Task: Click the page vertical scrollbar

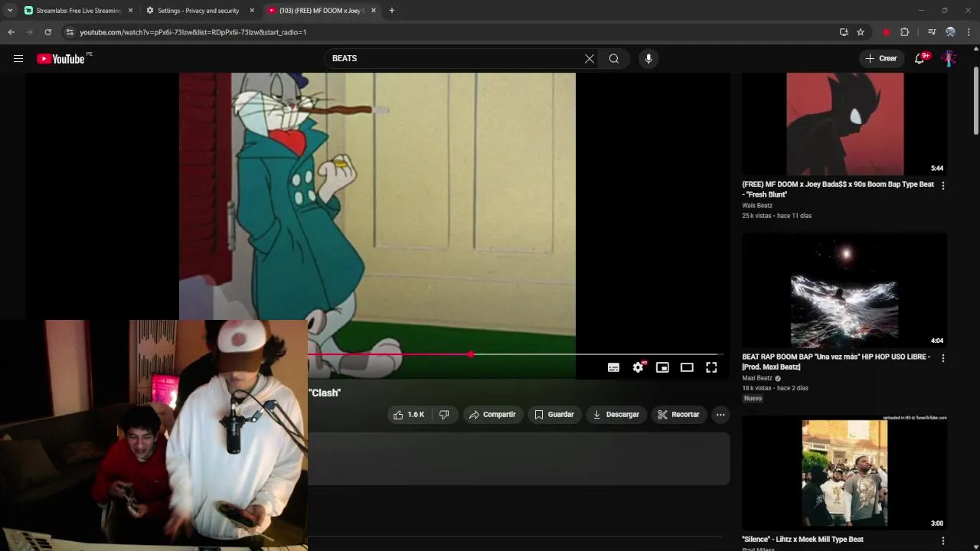Action: point(975,101)
